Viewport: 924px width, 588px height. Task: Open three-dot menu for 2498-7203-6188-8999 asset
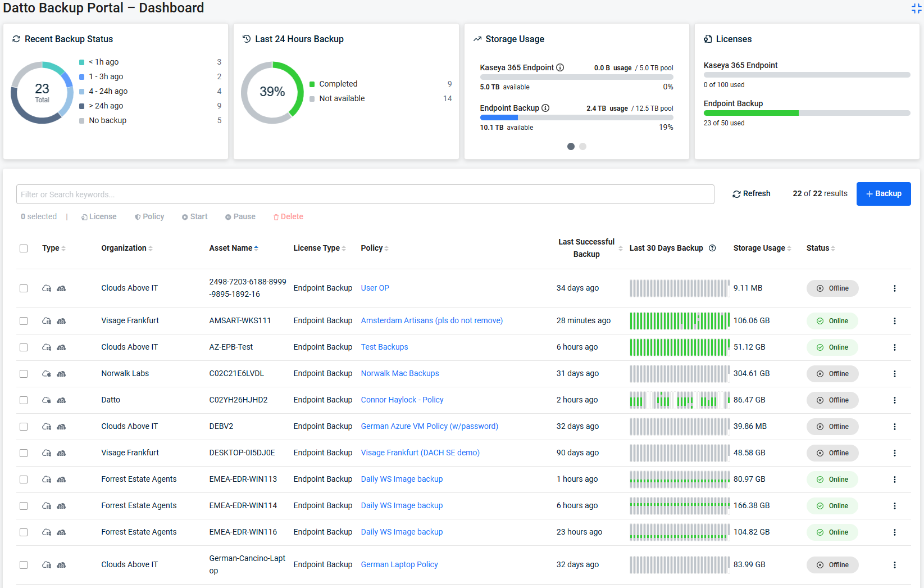[x=895, y=288]
